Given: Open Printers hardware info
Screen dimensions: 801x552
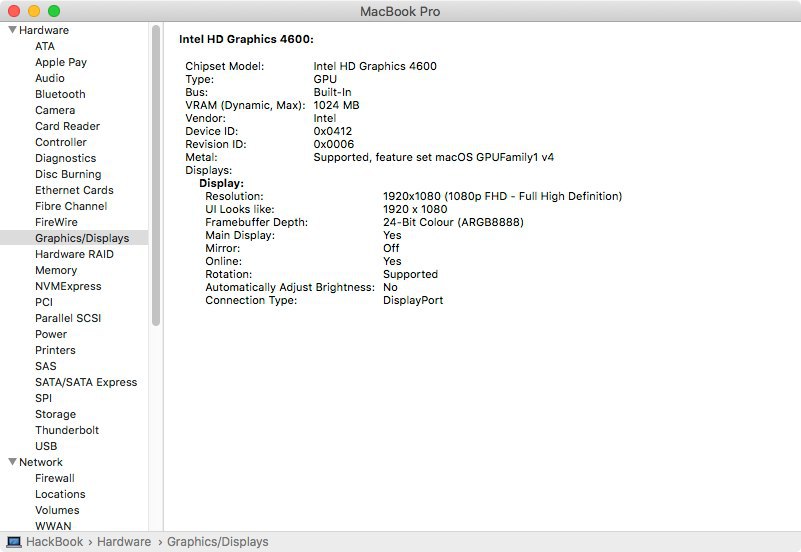Looking at the screenshot, I should coord(55,350).
